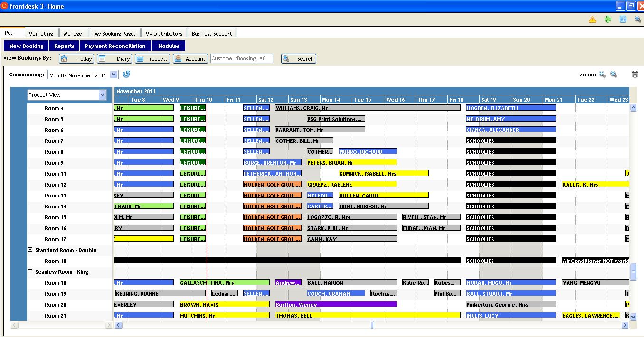View bookings by Account
The width and height of the screenshot is (644, 337).
pyautogui.click(x=190, y=59)
